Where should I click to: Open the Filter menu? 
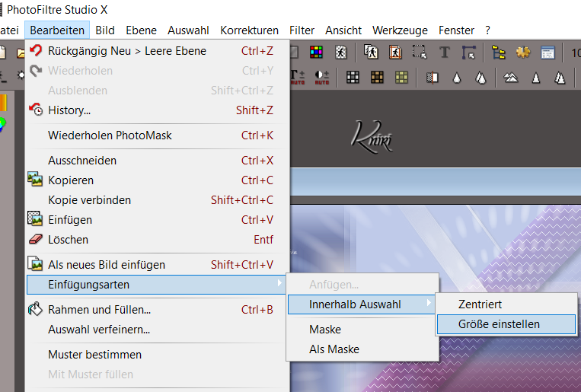coord(302,30)
